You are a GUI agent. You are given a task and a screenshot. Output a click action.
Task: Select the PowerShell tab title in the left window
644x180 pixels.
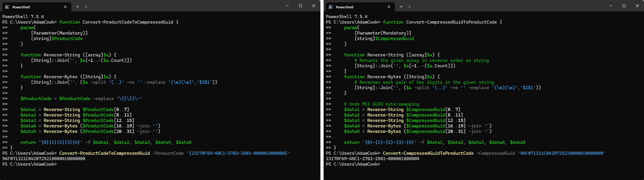[21, 7]
